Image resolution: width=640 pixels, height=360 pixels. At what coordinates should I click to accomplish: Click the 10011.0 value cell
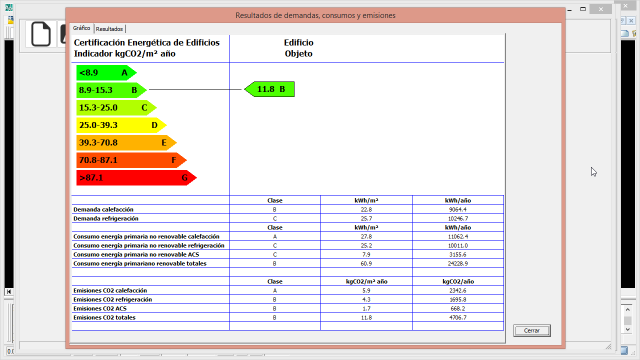click(458, 245)
